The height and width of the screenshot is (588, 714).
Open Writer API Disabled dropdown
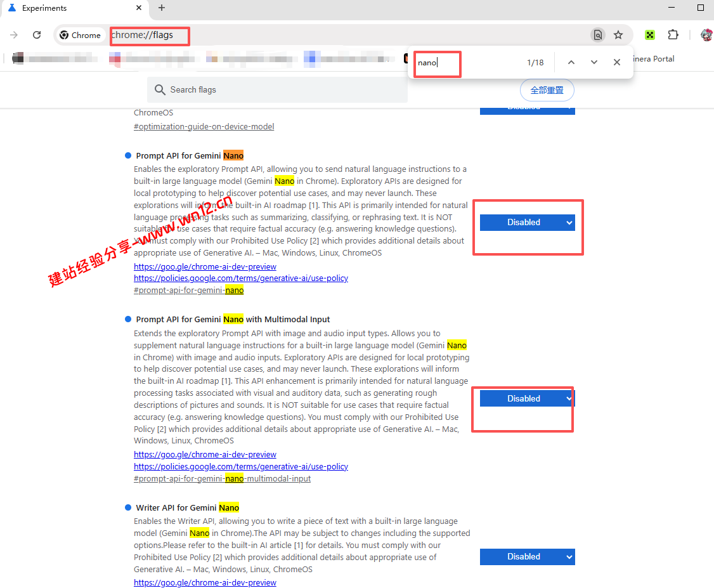pyautogui.click(x=528, y=556)
